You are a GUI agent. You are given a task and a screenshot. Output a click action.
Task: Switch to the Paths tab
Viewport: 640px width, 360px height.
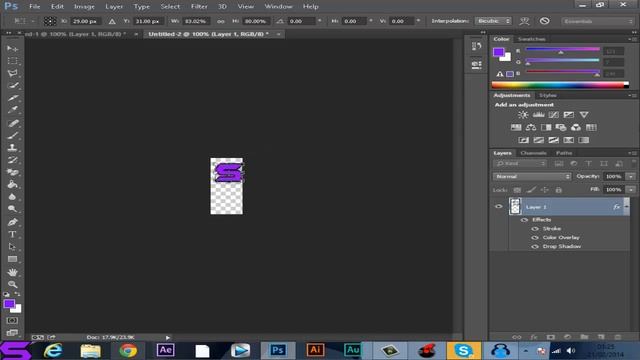tap(564, 153)
